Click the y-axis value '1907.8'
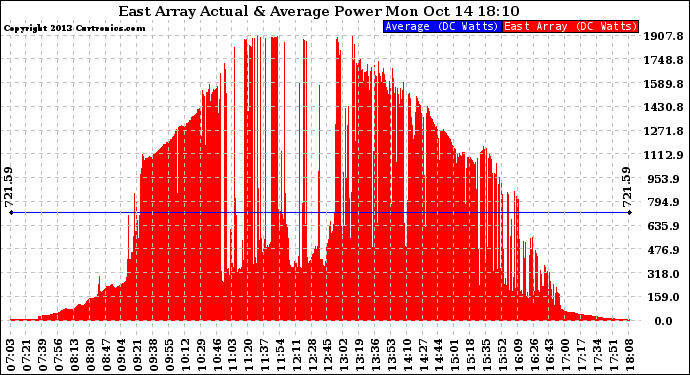690x375 pixels. point(663,36)
